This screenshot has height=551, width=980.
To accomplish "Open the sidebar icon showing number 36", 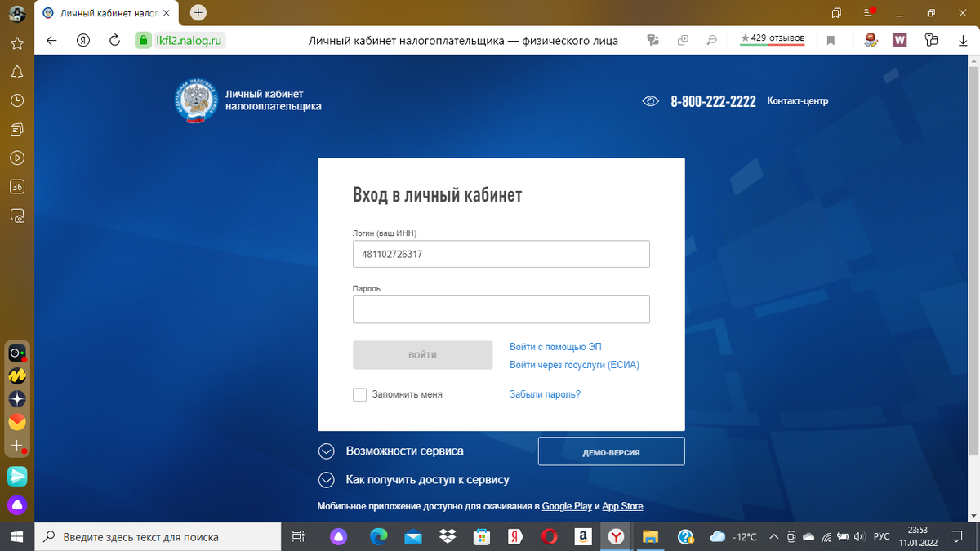I will tap(16, 187).
